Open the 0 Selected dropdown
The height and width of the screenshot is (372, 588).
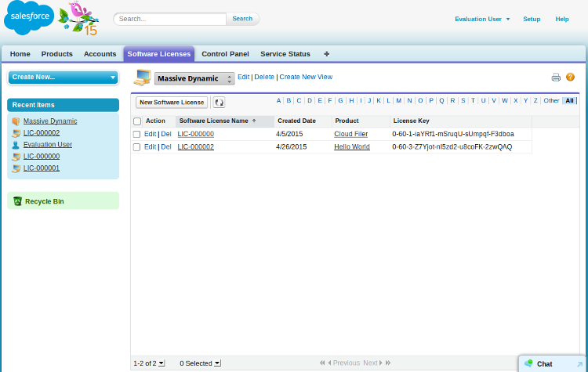point(217,363)
